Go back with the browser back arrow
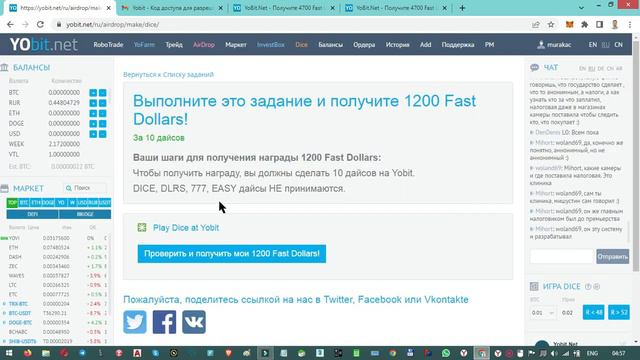Viewport: 640px width, 360px height. point(10,24)
